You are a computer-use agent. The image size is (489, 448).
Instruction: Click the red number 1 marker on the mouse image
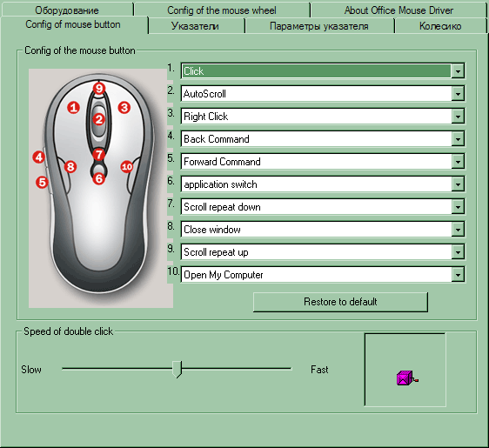(x=74, y=108)
